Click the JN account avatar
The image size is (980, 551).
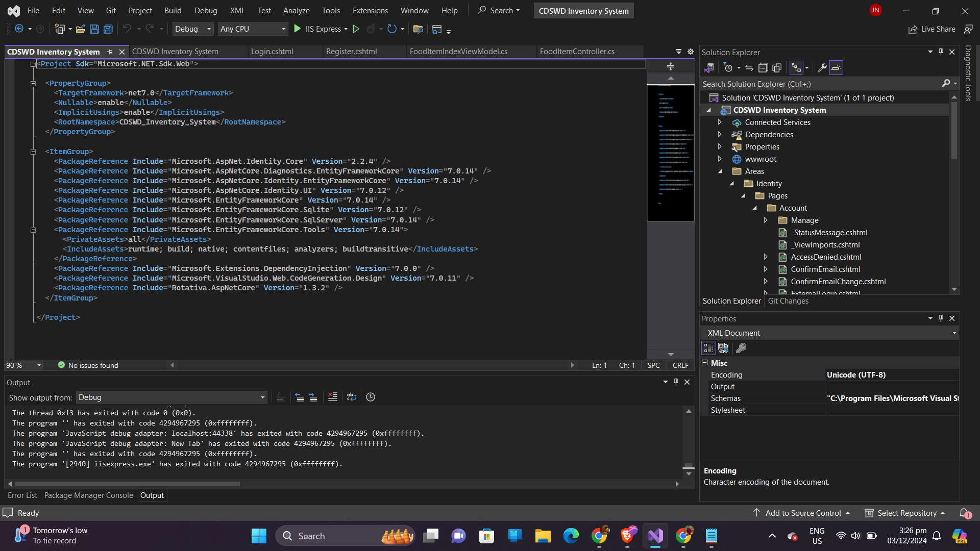tap(876, 10)
